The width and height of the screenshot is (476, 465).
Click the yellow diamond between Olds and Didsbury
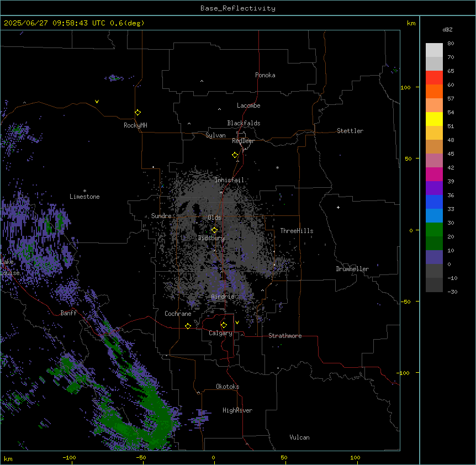pyautogui.click(x=214, y=230)
